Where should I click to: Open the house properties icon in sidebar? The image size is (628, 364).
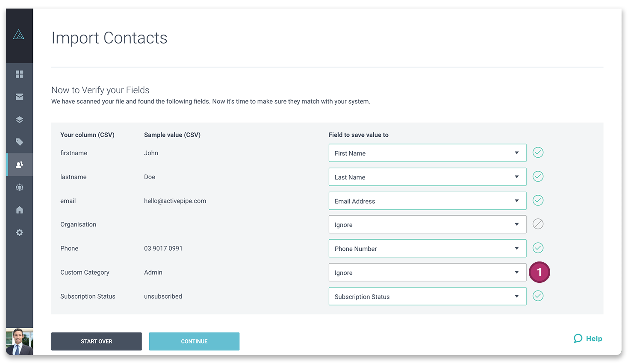(x=20, y=210)
